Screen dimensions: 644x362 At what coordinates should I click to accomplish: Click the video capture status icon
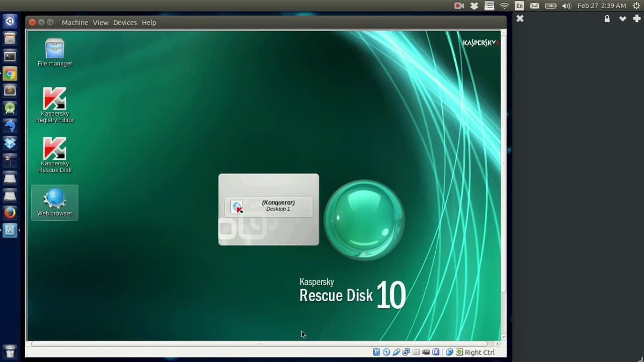pos(426,352)
